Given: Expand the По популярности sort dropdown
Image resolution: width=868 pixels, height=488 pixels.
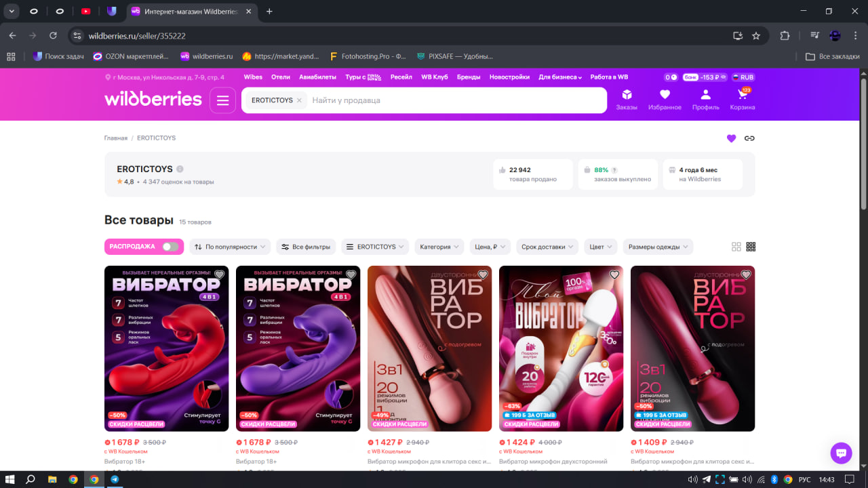Looking at the screenshot, I should click(230, 247).
